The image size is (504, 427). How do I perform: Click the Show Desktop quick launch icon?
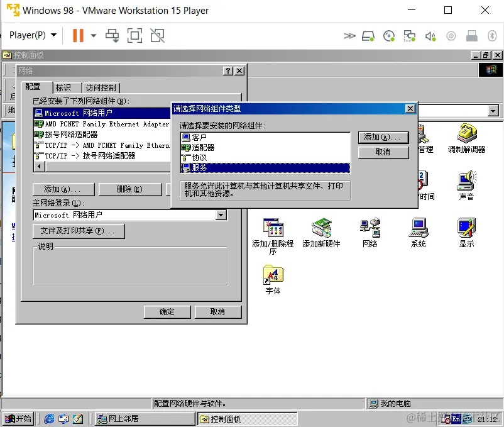pyautogui.click(x=78, y=419)
